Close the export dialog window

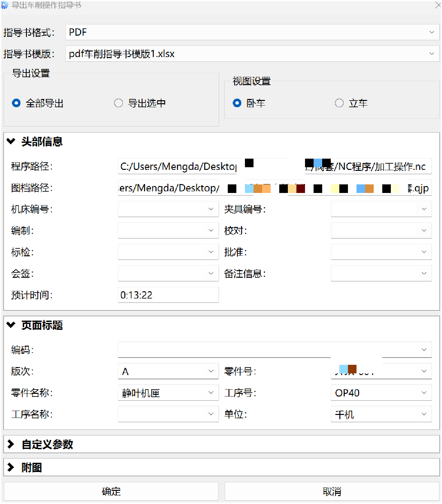[x=438, y=5]
